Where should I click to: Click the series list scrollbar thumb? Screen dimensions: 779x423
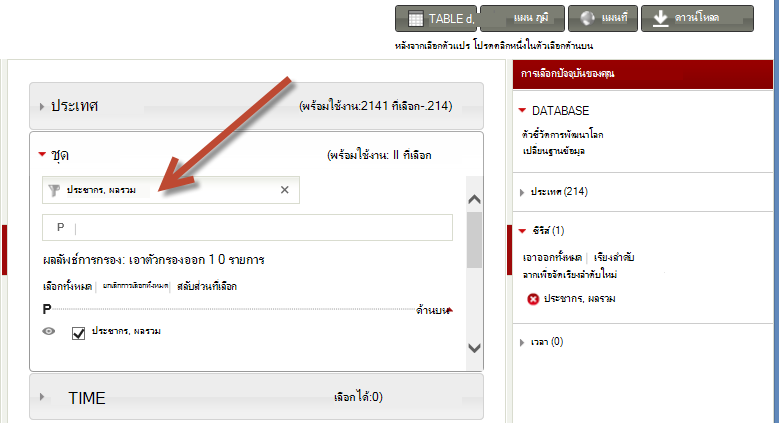pyautogui.click(x=474, y=240)
